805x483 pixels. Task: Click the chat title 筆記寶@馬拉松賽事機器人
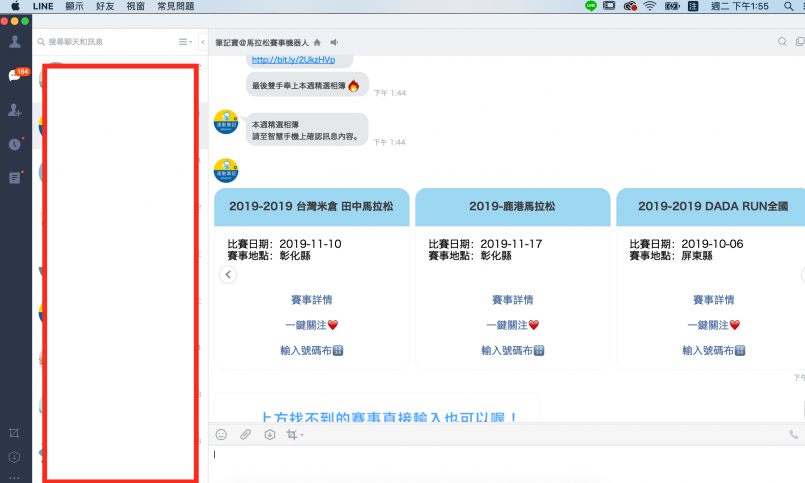point(262,42)
